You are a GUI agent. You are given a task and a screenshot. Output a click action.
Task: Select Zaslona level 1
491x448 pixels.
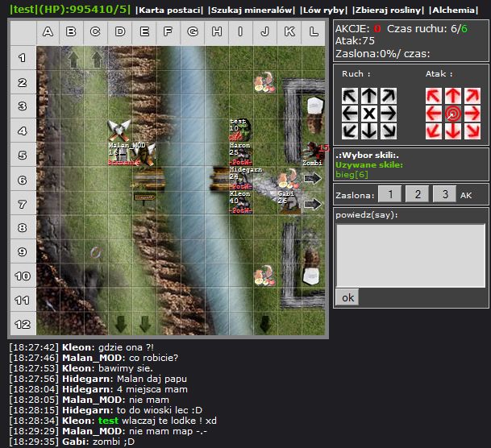389,194
